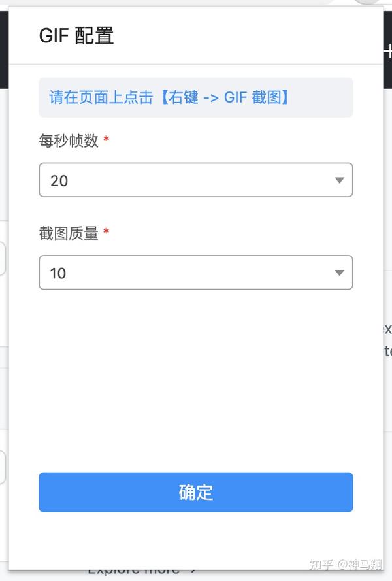
Task: Open the 截图质量 dropdown arrow
Action: pyautogui.click(x=339, y=273)
